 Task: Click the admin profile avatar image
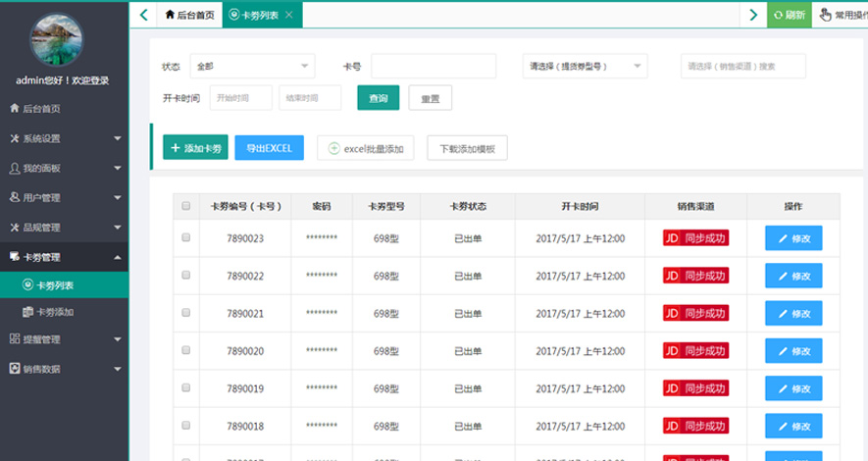point(63,39)
